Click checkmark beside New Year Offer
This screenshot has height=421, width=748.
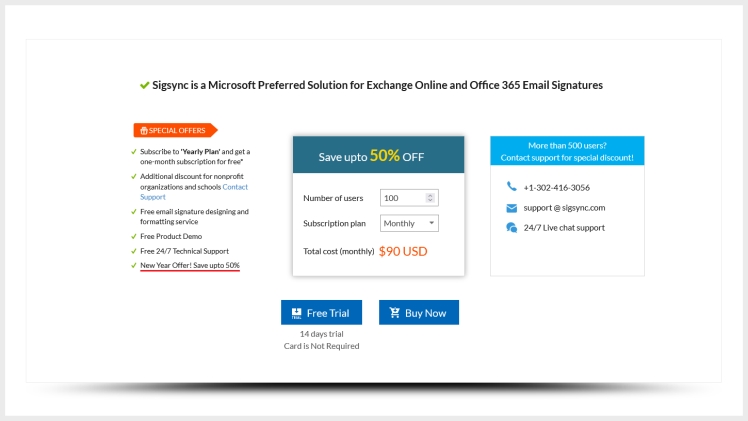[x=134, y=265]
